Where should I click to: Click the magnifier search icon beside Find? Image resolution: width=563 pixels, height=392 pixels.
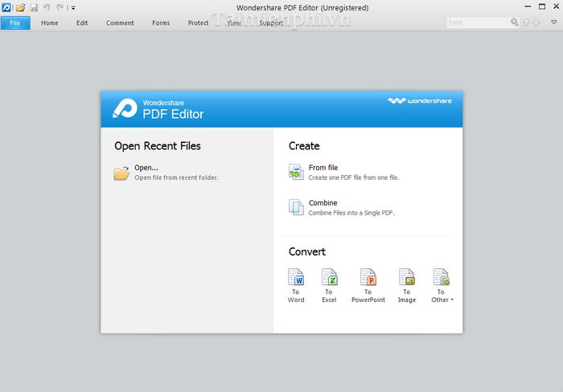click(x=515, y=22)
